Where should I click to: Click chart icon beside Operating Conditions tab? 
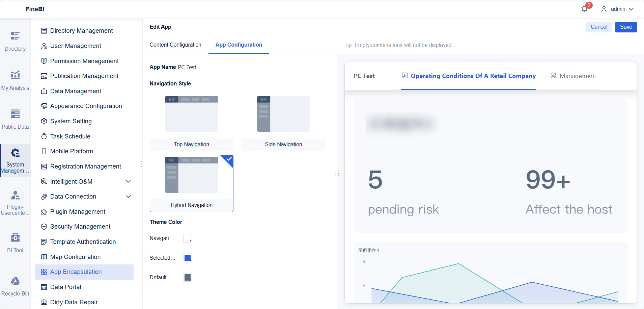tap(404, 76)
